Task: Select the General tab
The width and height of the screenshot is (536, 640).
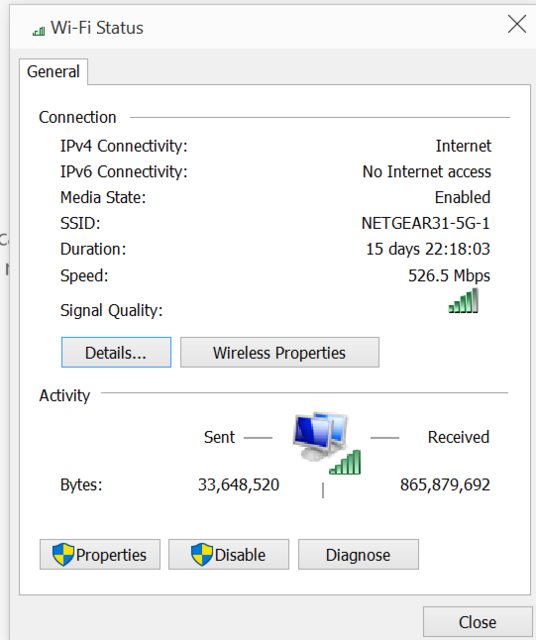Action: point(53,72)
